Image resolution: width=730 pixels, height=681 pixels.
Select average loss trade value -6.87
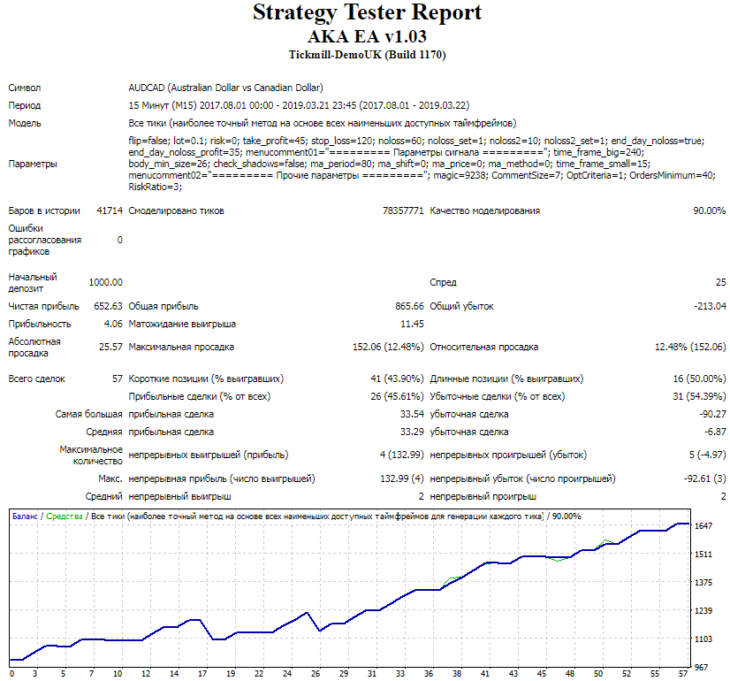715,432
